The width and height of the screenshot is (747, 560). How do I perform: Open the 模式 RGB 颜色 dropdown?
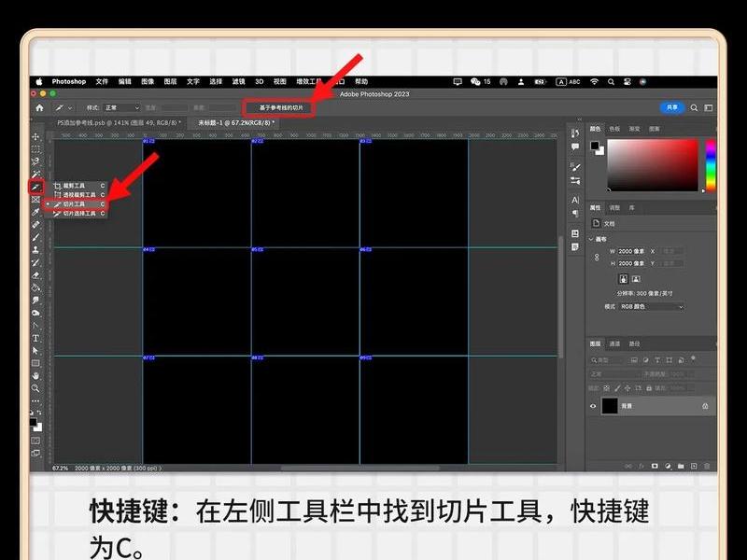652,307
